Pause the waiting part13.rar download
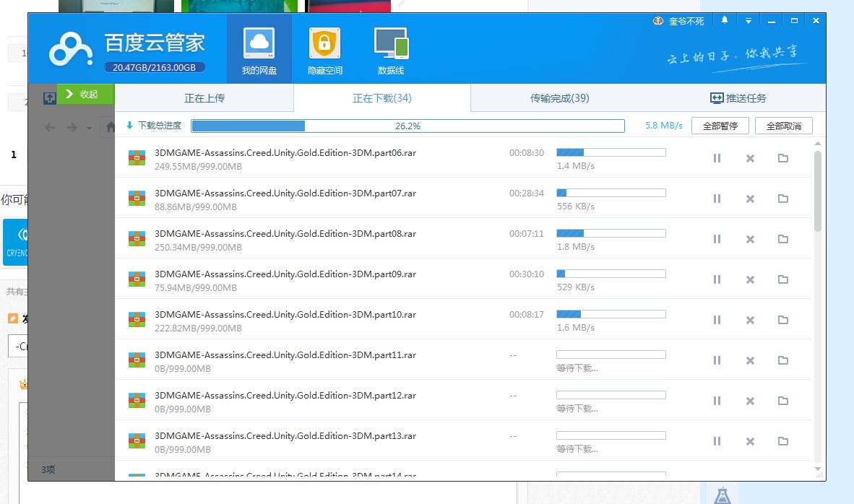This screenshot has width=854, height=504. [717, 441]
